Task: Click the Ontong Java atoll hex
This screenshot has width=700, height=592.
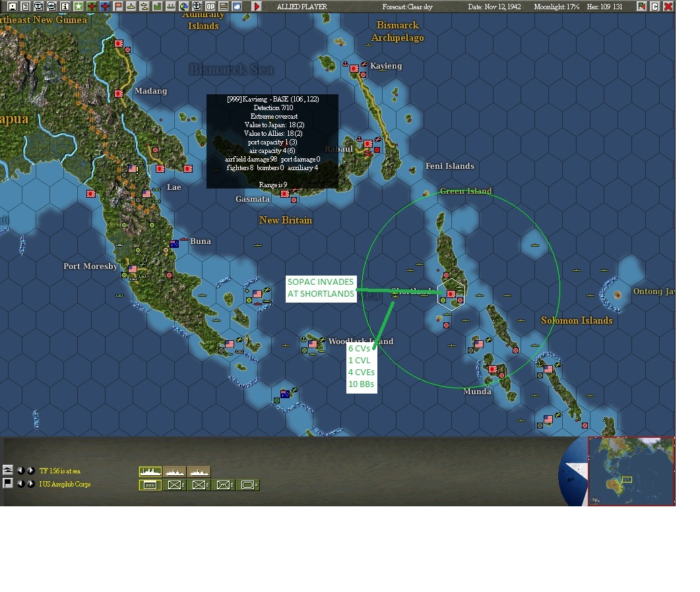Action: 618,295
